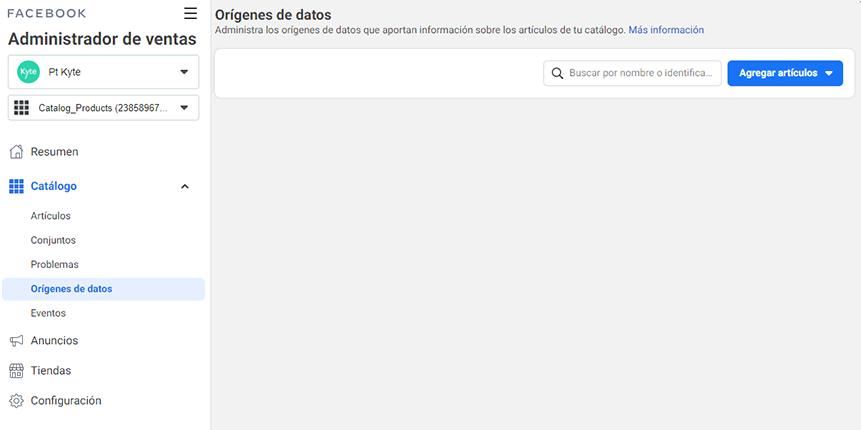861x430 pixels.
Task: Open the Catalog_Products catalog selector dropdown
Action: [103, 108]
